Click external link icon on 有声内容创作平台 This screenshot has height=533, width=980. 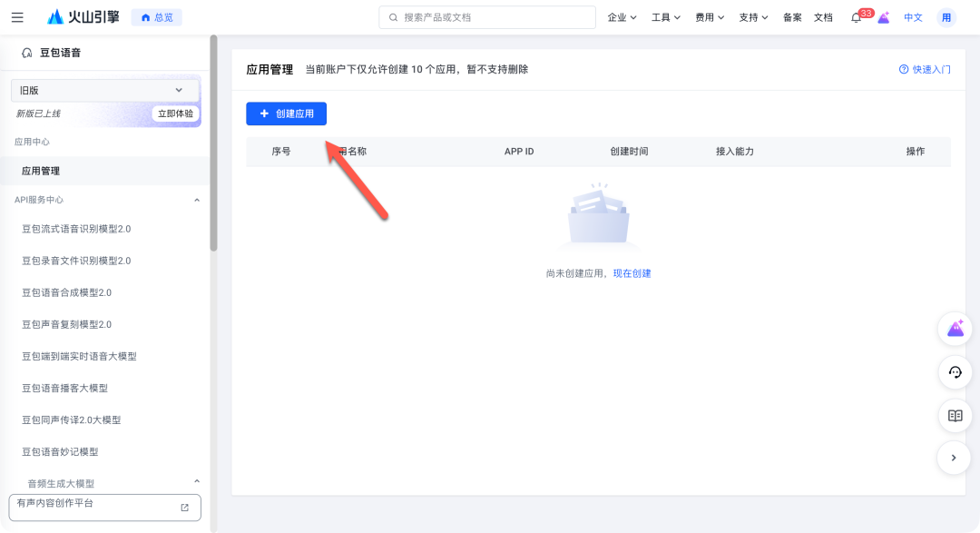click(185, 508)
